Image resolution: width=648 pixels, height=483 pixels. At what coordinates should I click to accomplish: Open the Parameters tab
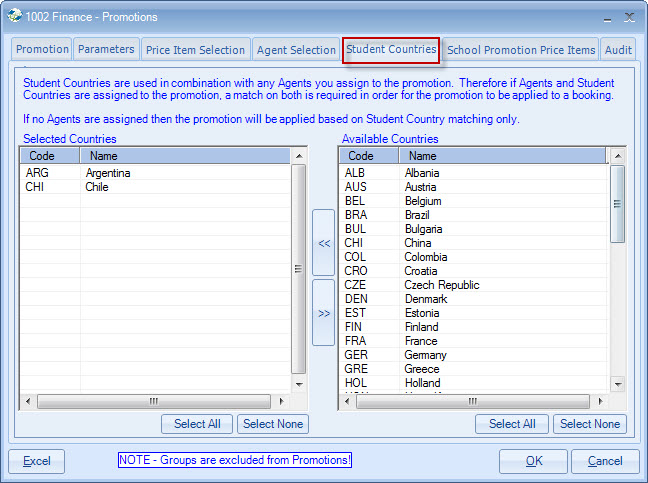106,49
